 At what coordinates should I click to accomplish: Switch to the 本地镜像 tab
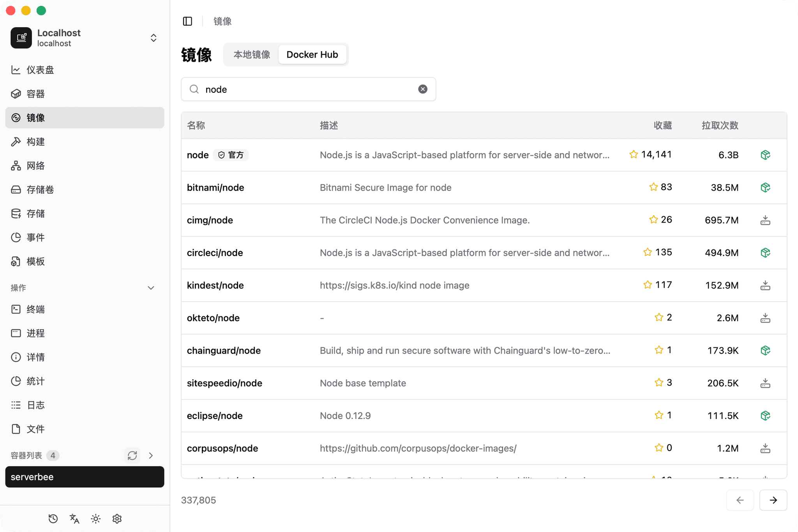pyautogui.click(x=251, y=54)
